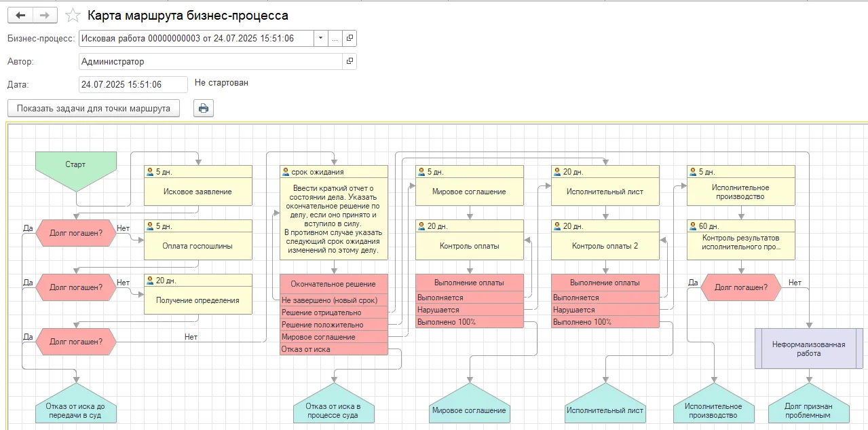Click the Карта маршрута бизнес-процесса title
Image resolution: width=868 pixels, height=430 pixels.
point(188,15)
